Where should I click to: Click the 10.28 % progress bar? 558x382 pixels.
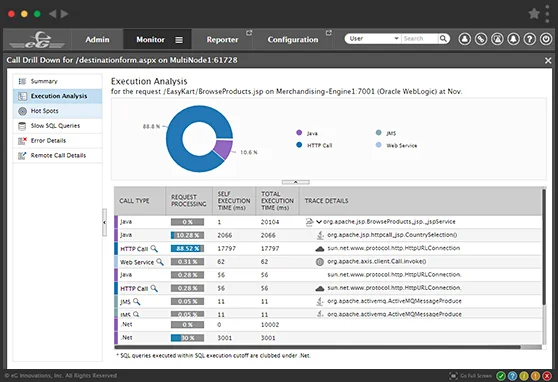click(188, 235)
